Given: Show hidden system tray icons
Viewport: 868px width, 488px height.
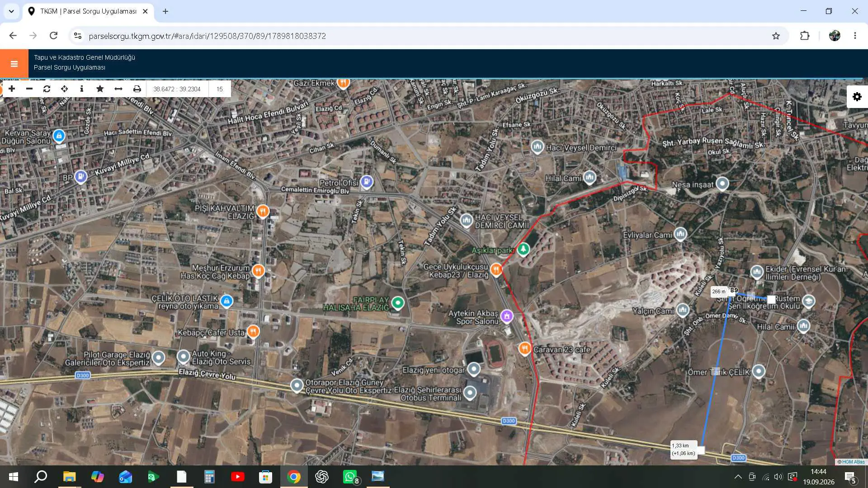Looking at the screenshot, I should tap(738, 477).
